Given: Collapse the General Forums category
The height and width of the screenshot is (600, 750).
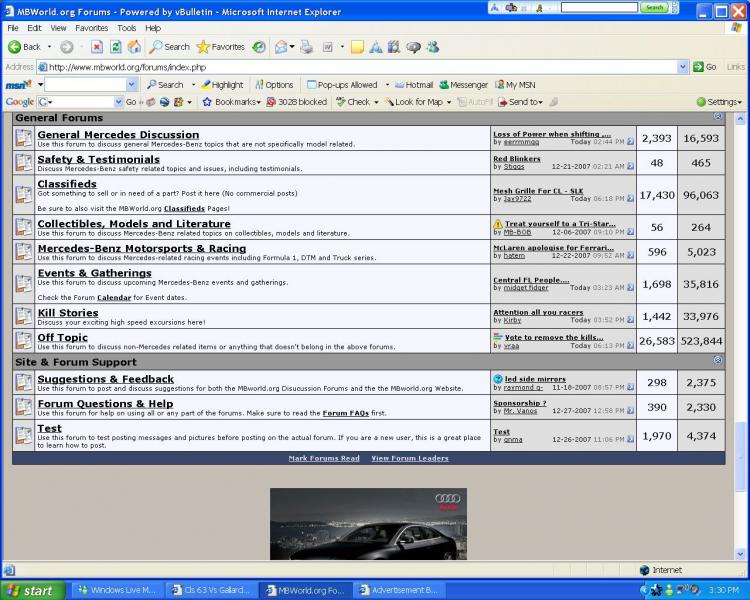Looking at the screenshot, I should pos(718,118).
